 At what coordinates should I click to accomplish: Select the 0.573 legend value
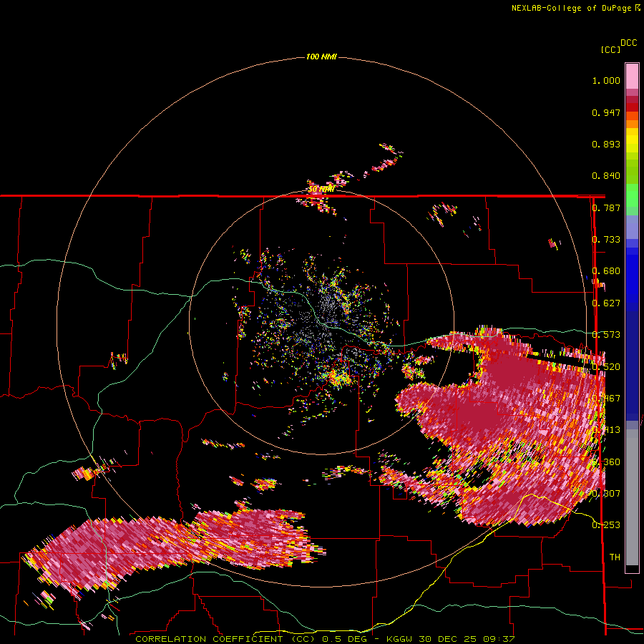point(606,335)
